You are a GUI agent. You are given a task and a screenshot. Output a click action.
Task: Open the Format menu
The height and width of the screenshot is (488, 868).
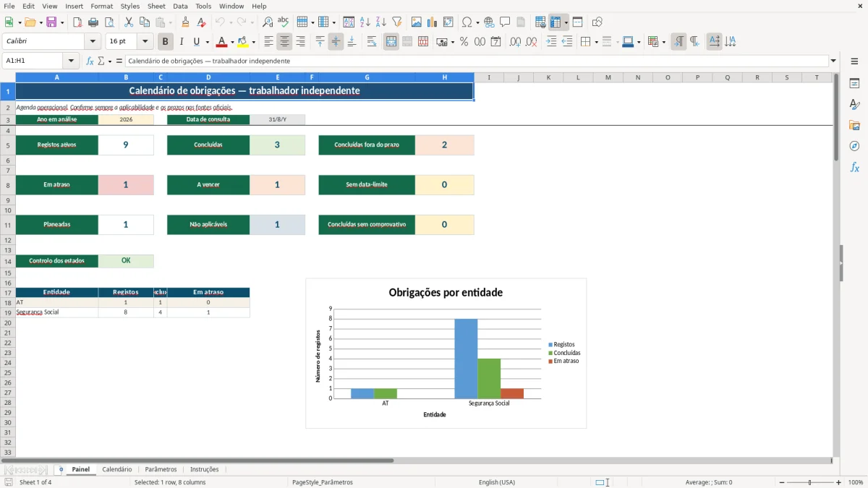pyautogui.click(x=102, y=6)
